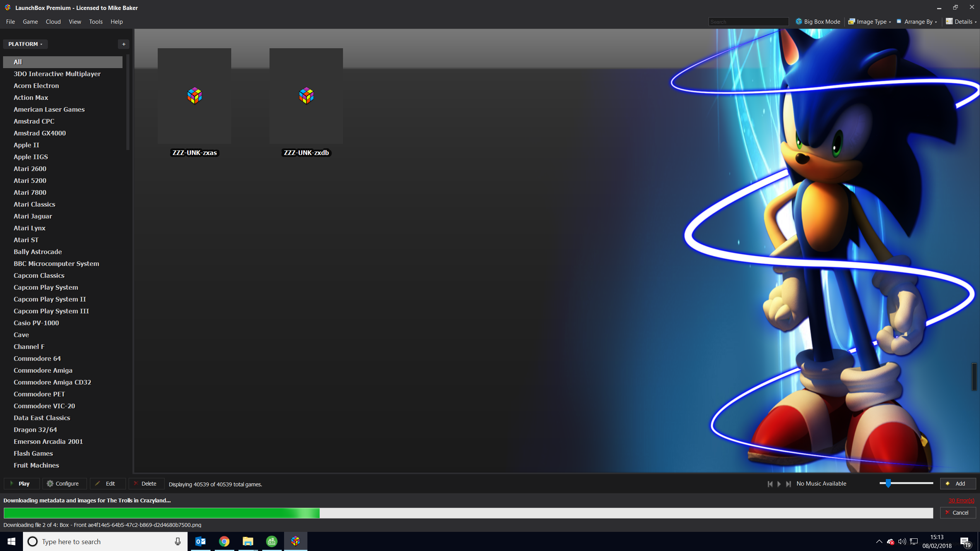
Task: Open the Help menu
Action: (x=116, y=22)
